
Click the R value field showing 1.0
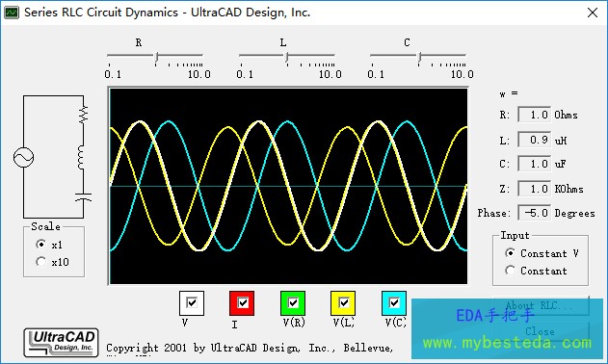coord(535,115)
